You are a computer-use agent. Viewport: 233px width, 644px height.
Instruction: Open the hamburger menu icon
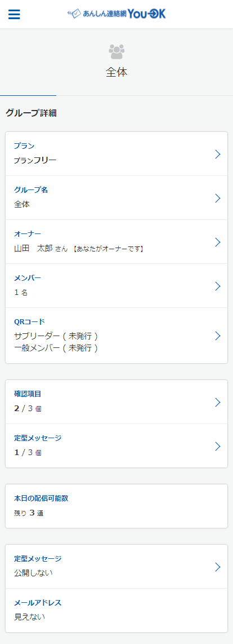(14, 14)
